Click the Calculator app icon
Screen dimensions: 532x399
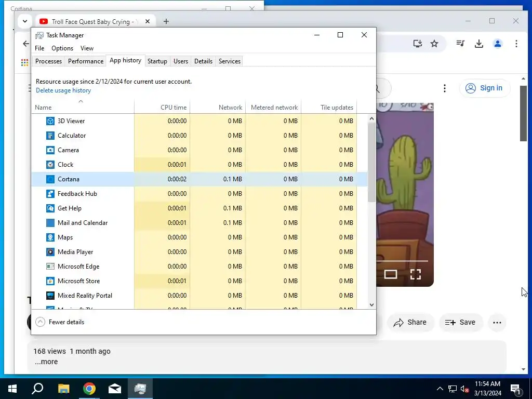[50, 136]
